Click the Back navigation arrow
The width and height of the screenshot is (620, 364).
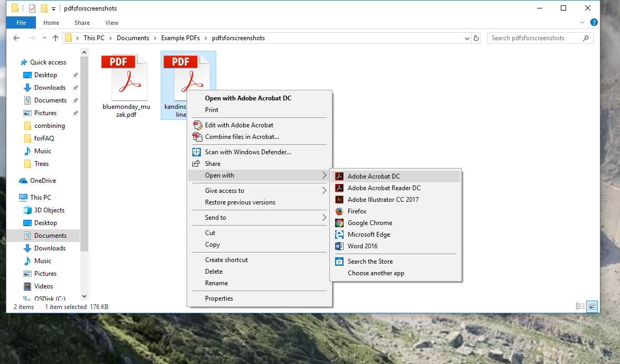pyautogui.click(x=16, y=38)
